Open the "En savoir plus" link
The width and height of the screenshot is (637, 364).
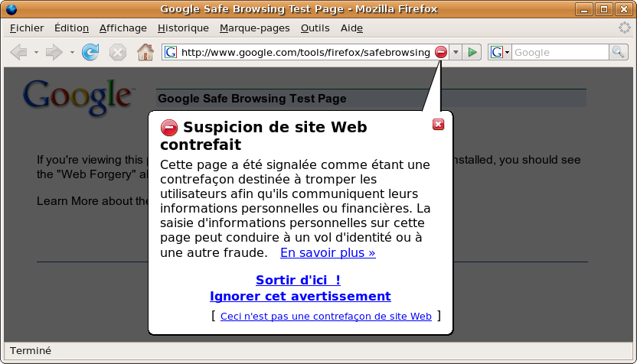(328, 252)
